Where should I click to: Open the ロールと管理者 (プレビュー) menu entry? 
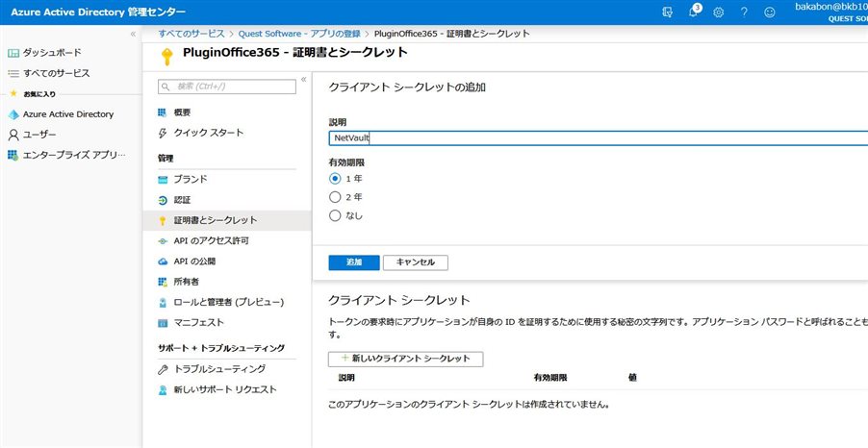[227, 303]
